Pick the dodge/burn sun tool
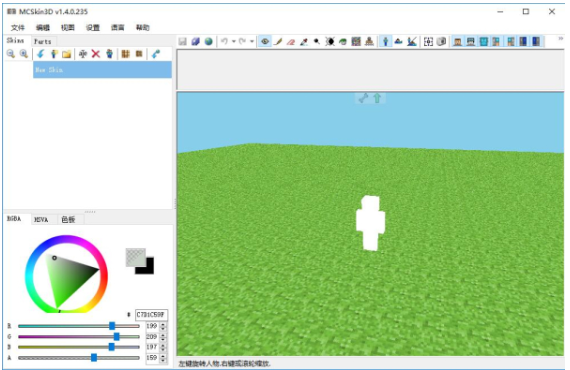 pos(330,41)
